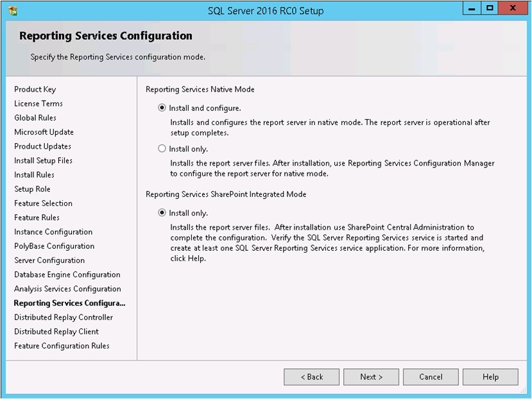Click 'Specify the Reporting Services configuration mode.' text

(x=117, y=57)
